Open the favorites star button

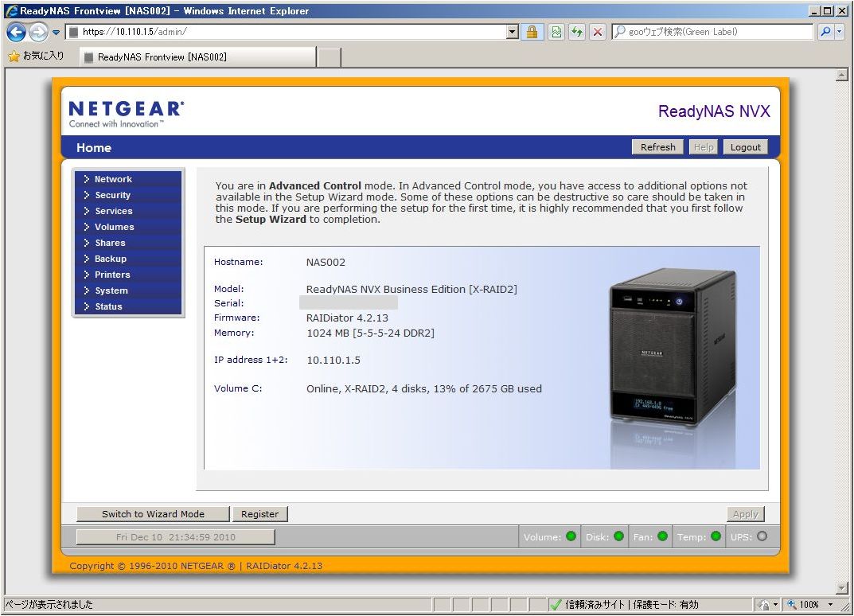[36, 56]
